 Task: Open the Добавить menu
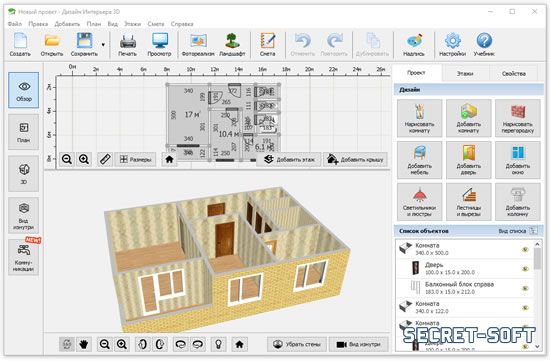(x=67, y=24)
